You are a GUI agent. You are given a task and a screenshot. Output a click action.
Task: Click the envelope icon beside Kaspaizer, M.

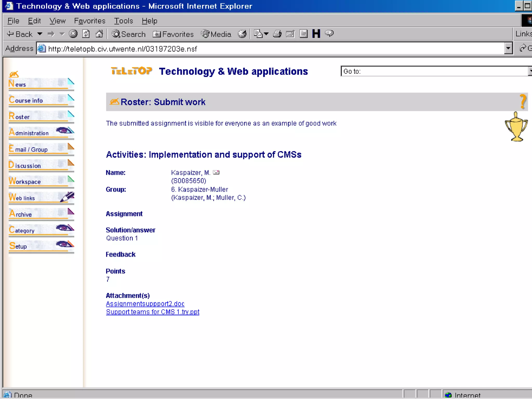point(216,172)
